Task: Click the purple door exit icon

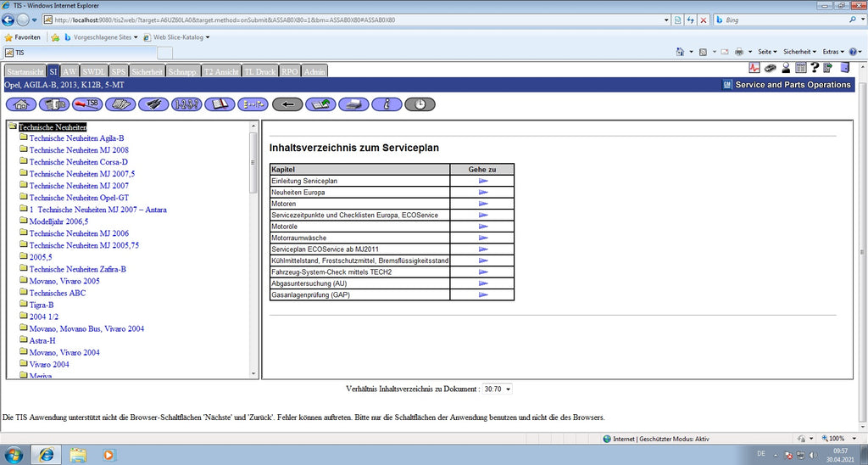Action: coord(844,68)
